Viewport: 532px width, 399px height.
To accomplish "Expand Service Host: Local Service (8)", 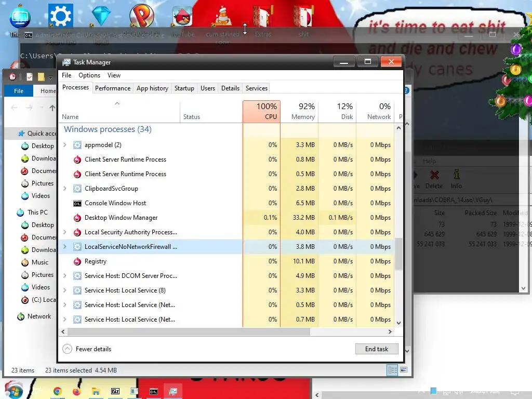I will 65,290.
